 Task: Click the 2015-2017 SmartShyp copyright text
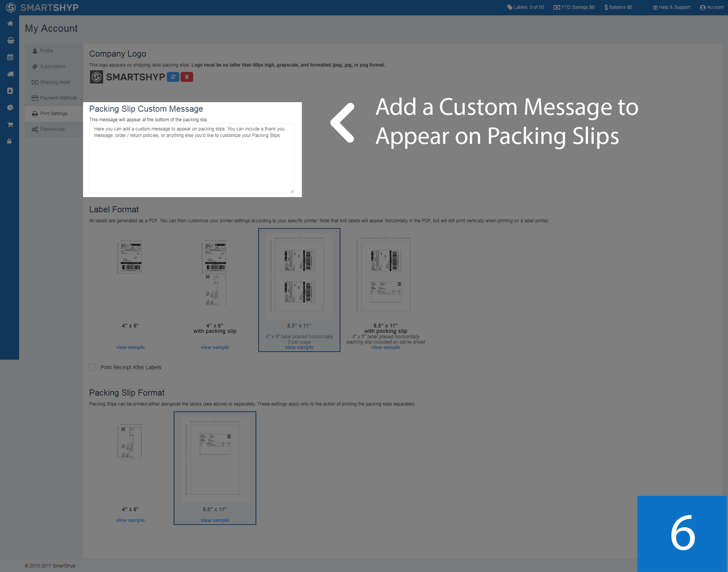click(50, 566)
